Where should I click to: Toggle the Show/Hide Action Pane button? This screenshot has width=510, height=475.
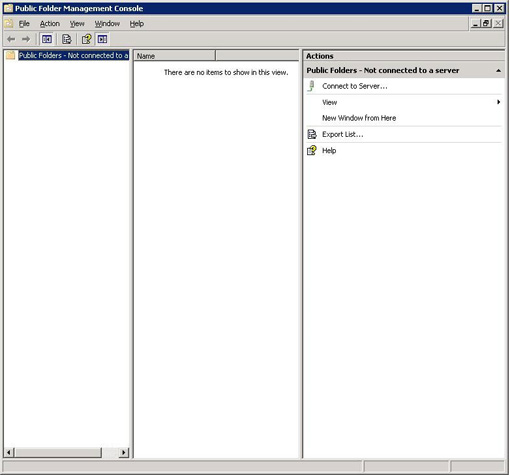(102, 39)
